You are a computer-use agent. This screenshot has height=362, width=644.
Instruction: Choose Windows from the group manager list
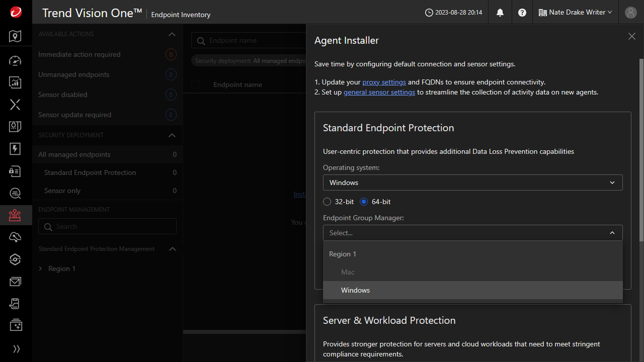click(x=355, y=290)
